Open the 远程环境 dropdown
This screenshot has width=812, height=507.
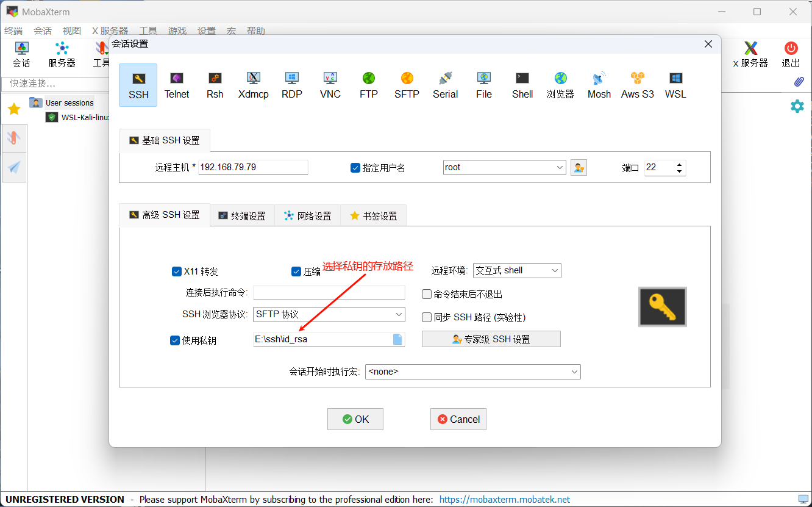coord(517,270)
